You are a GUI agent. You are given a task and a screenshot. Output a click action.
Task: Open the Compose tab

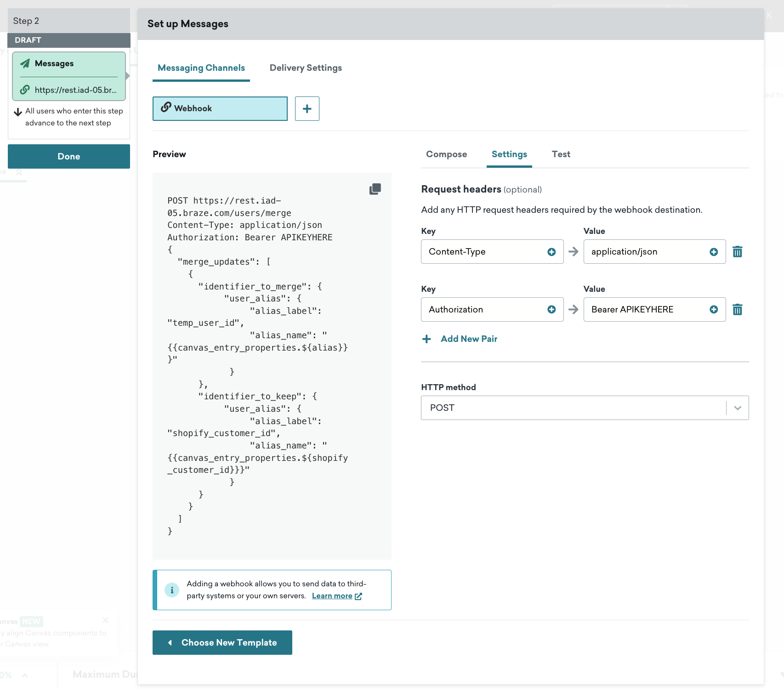click(x=446, y=154)
